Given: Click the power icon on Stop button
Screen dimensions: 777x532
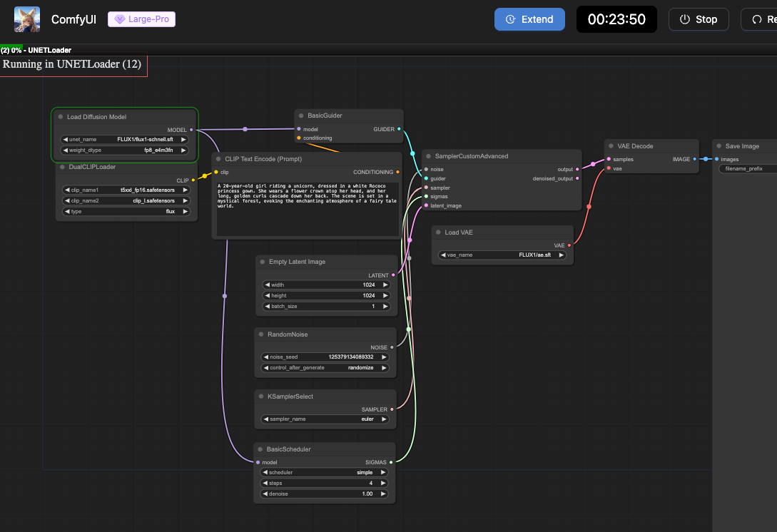Looking at the screenshot, I should pos(684,19).
